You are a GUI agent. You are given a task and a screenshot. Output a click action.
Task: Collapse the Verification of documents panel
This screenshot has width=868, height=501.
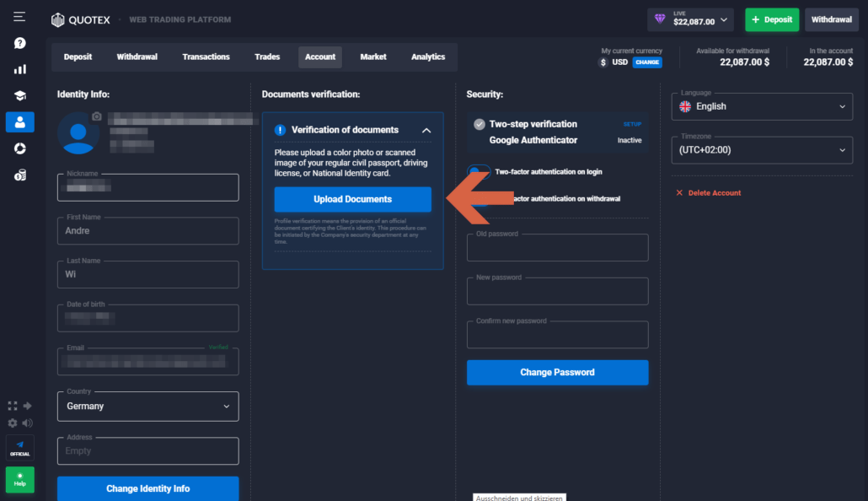point(426,130)
